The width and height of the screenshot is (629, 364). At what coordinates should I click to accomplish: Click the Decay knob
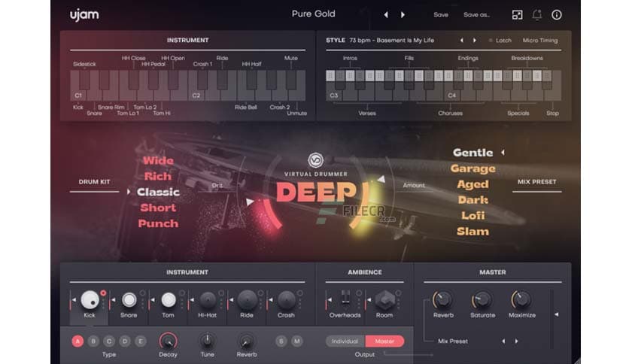click(x=168, y=341)
